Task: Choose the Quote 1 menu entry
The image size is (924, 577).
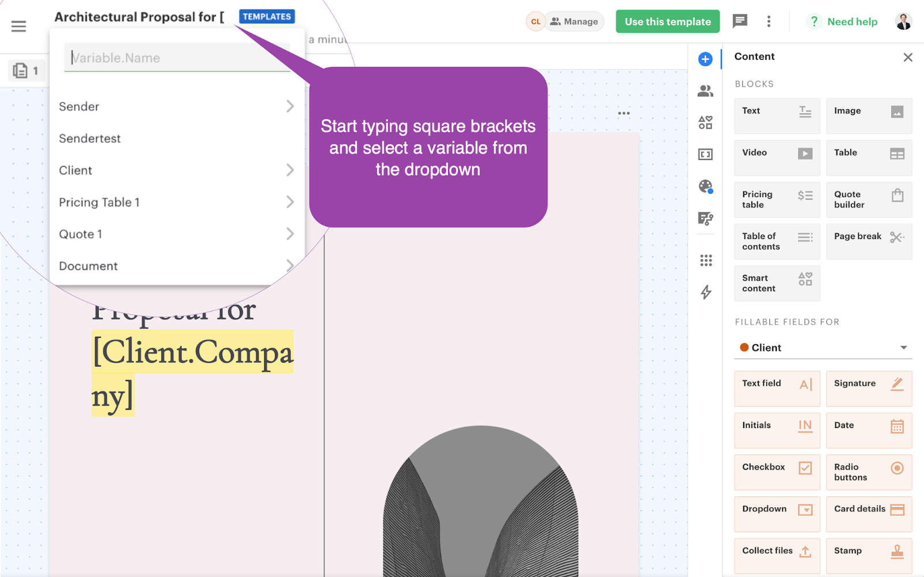Action: [x=176, y=234]
